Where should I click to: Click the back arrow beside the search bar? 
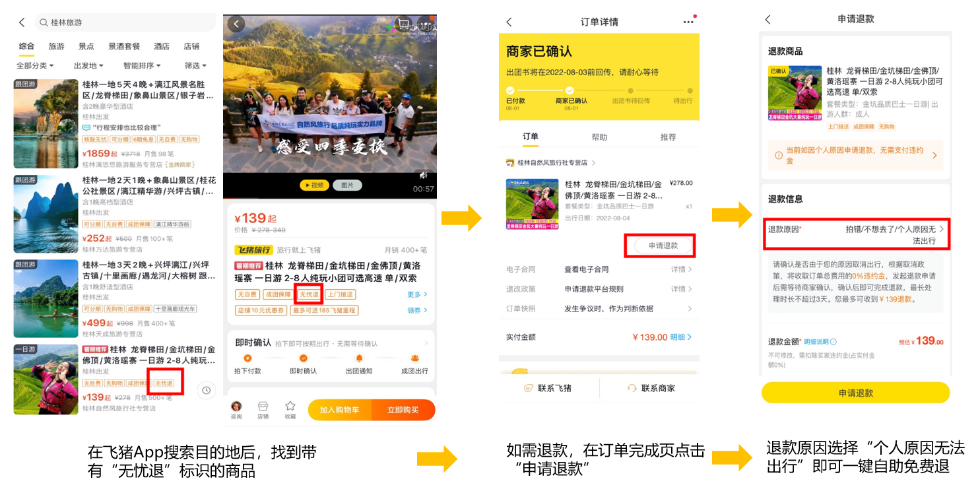[x=22, y=22]
